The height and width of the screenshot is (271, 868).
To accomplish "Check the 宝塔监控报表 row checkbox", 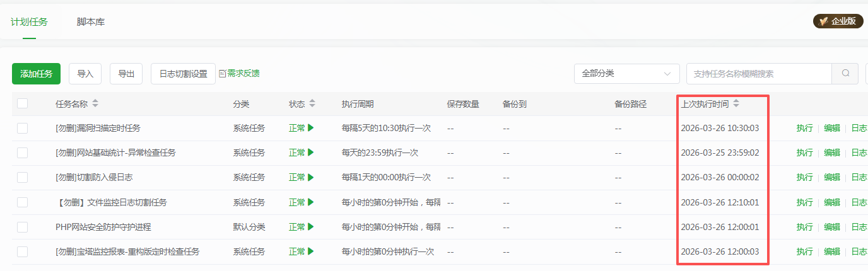I will coord(23,251).
